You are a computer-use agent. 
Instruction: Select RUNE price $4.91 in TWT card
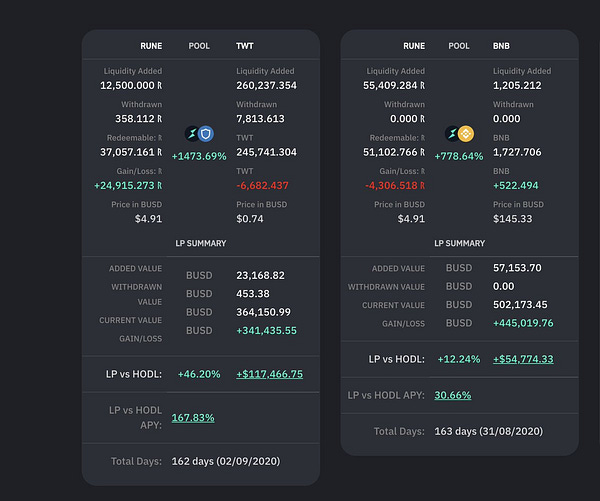148,219
